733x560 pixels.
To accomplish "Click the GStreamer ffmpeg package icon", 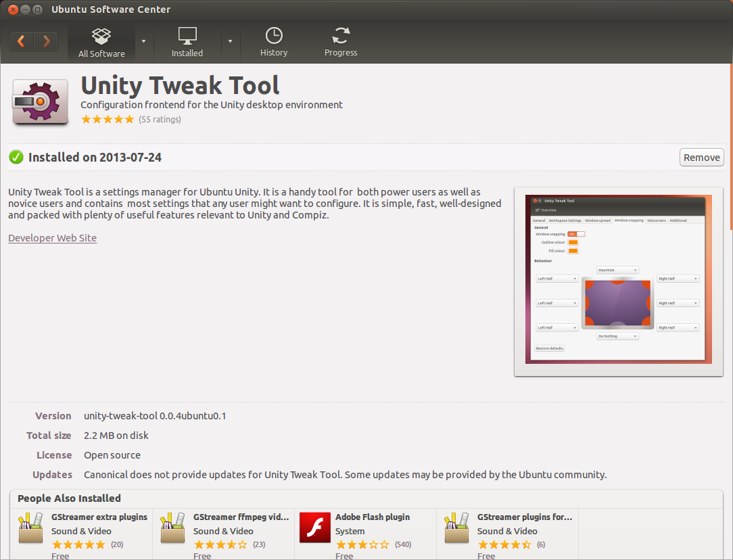I will click(x=173, y=528).
